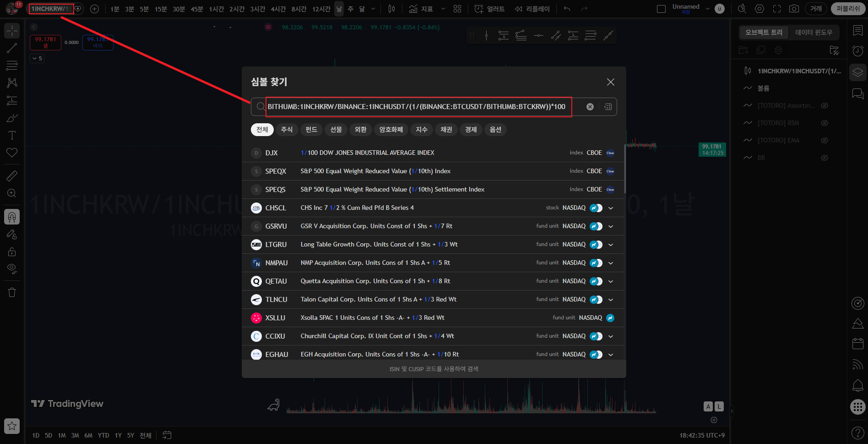Select the 15분 timeframe

(161, 9)
